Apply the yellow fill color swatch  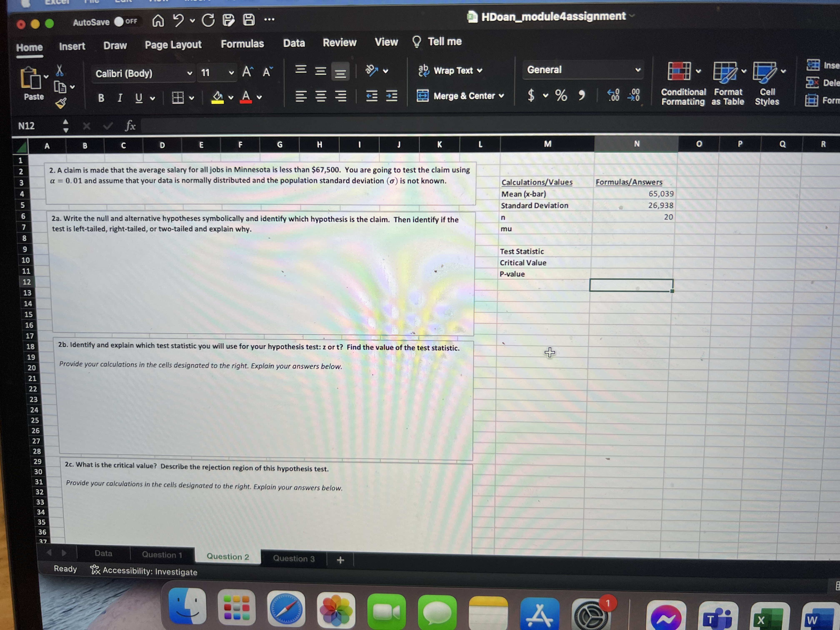pos(217,97)
